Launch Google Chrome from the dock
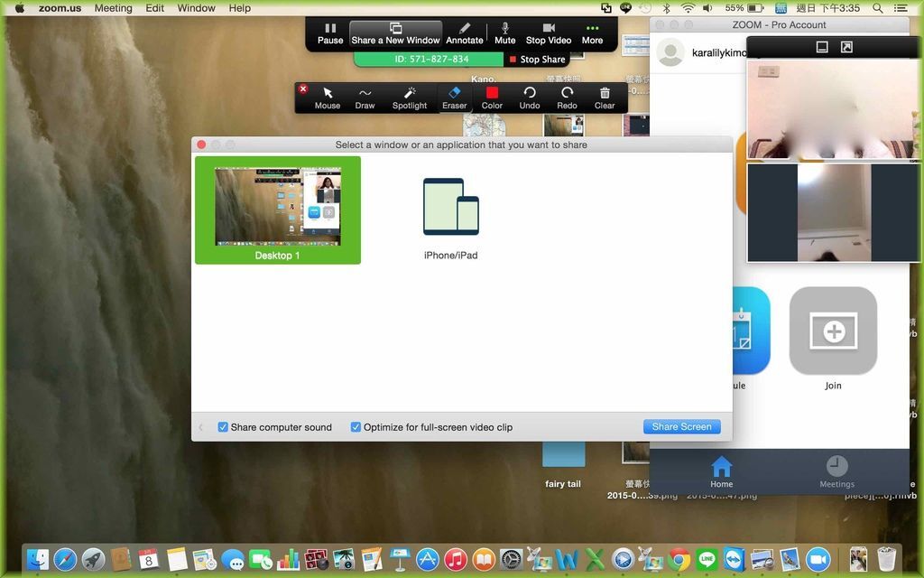Screen dimensions: 924x578 pyautogui.click(x=679, y=559)
